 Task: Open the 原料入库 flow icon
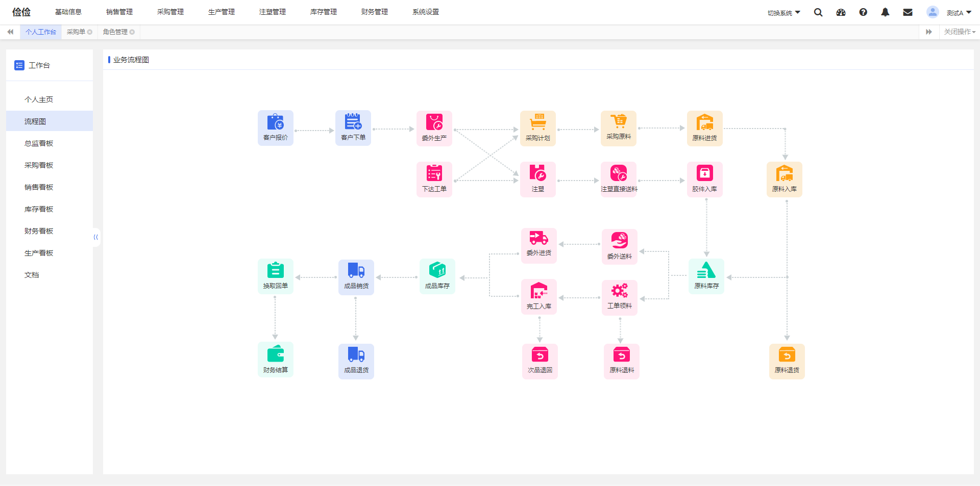[785, 180]
